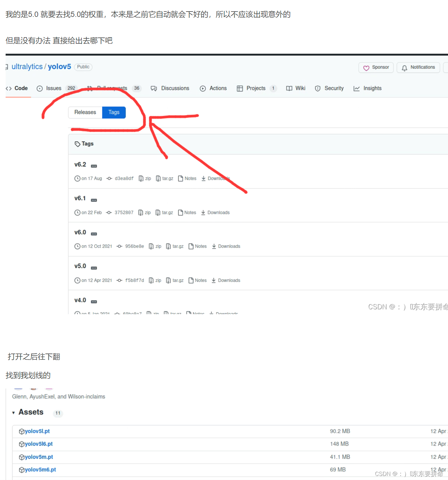Click the Notifications bell icon
This screenshot has height=480, width=448.
click(404, 68)
